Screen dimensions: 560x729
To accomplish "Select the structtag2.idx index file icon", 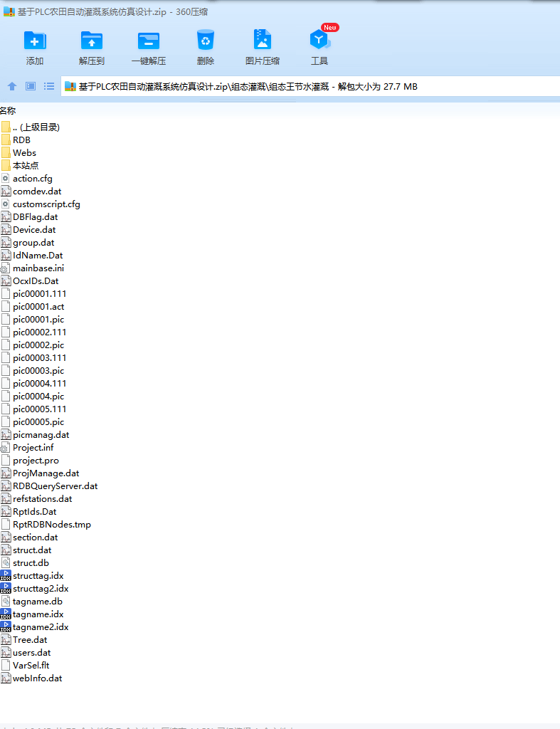I will (x=6, y=589).
